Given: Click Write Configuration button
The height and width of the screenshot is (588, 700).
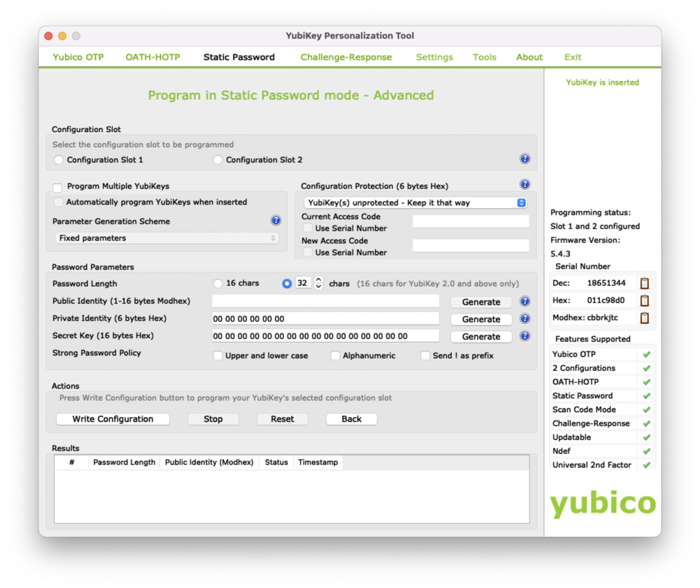Looking at the screenshot, I should [x=113, y=419].
